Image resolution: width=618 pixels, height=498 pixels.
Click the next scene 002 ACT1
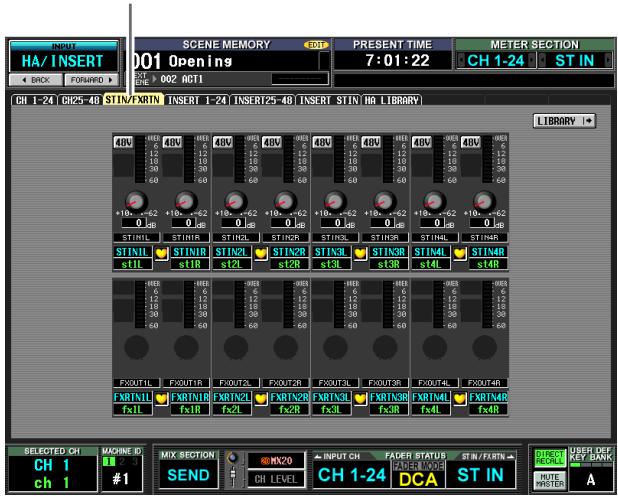(x=181, y=79)
